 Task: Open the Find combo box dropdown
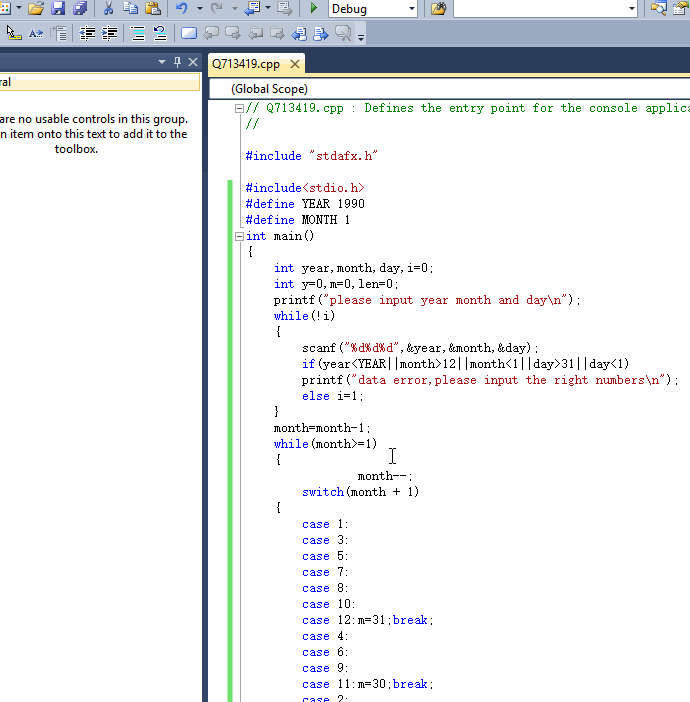tap(631, 9)
